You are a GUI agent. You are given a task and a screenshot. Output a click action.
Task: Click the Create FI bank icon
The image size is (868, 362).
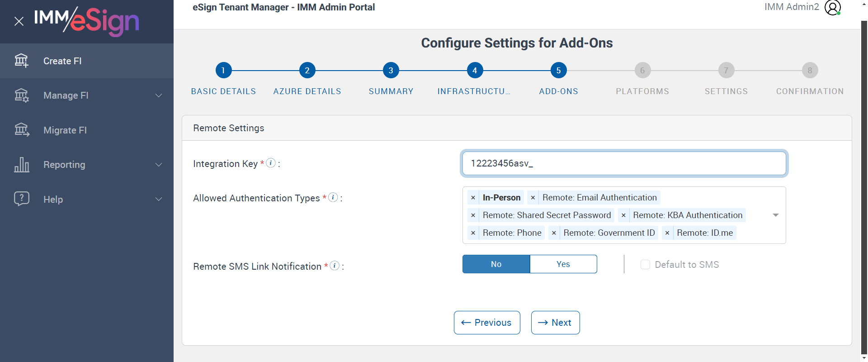21,60
